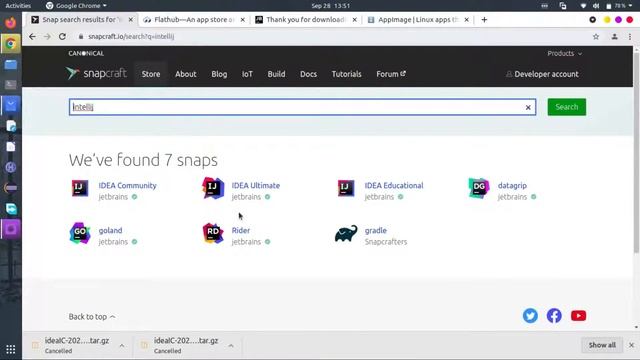Open the Rider link
This screenshot has width=640, height=360.
coord(241,230)
